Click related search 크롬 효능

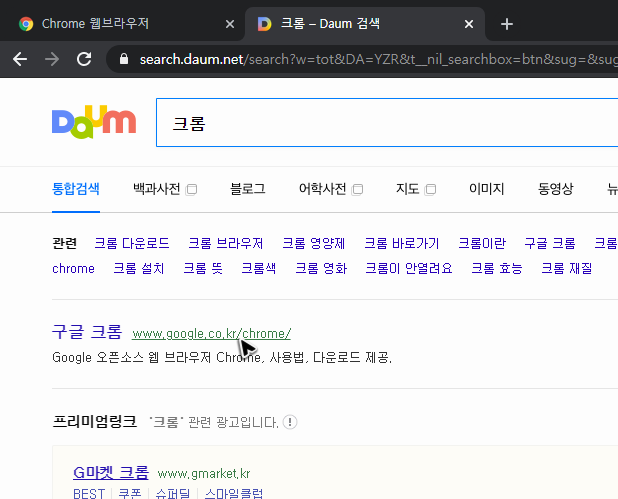coord(497,269)
